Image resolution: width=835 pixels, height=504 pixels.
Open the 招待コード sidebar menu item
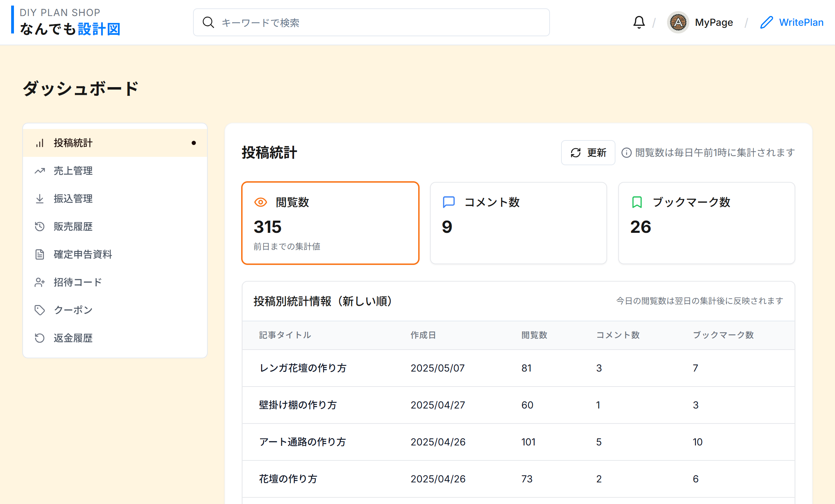coord(115,282)
